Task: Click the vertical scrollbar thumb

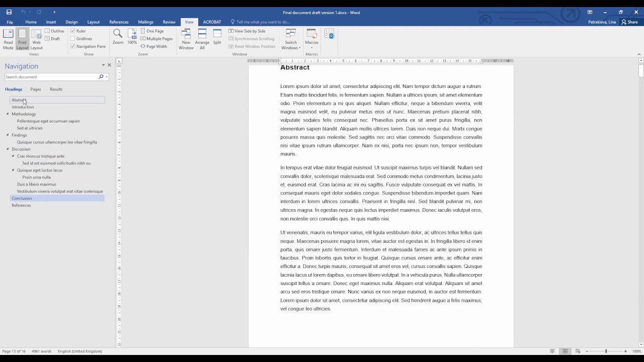Action: coord(641,71)
